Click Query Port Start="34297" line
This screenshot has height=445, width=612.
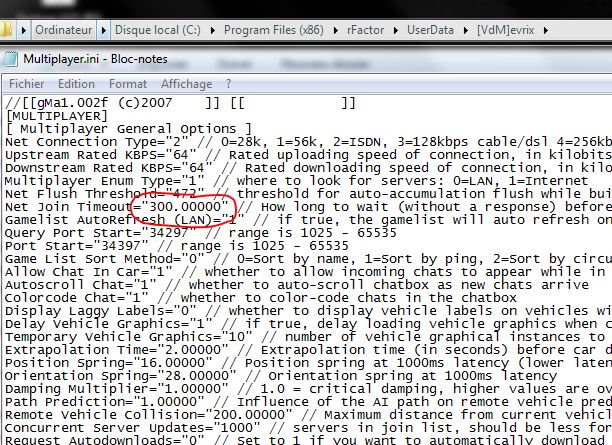[201, 233]
